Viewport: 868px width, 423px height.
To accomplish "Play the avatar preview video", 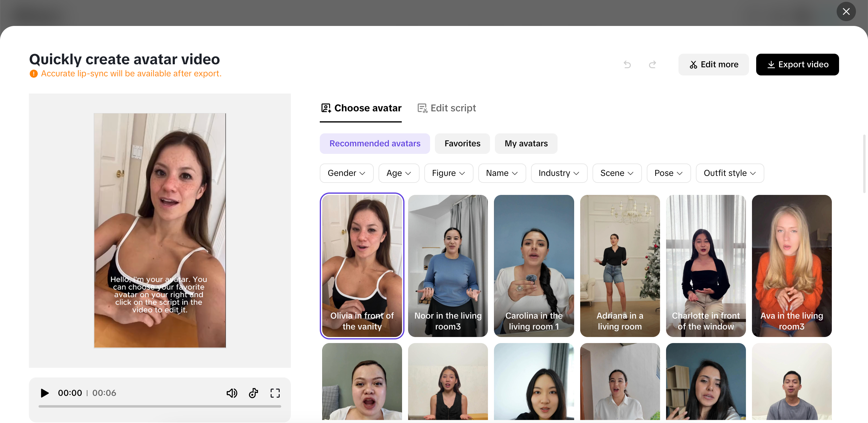I will click(44, 393).
